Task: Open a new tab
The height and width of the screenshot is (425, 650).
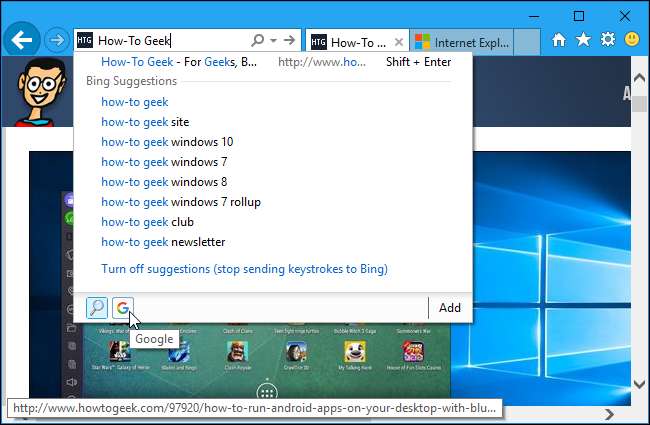Action: point(527,42)
